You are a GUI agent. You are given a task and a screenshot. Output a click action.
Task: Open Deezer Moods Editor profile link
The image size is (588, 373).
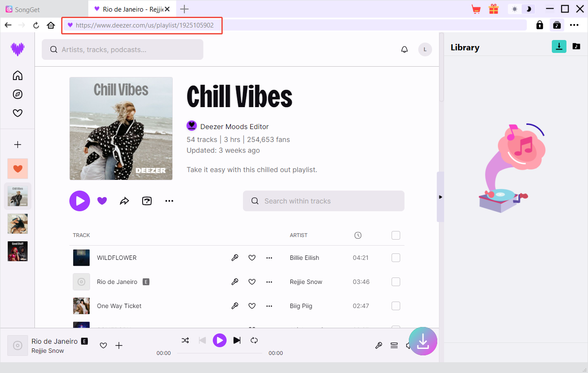coord(234,126)
